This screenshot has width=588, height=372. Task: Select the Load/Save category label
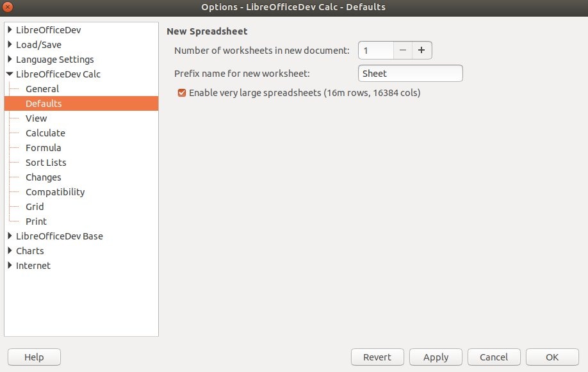(38, 45)
